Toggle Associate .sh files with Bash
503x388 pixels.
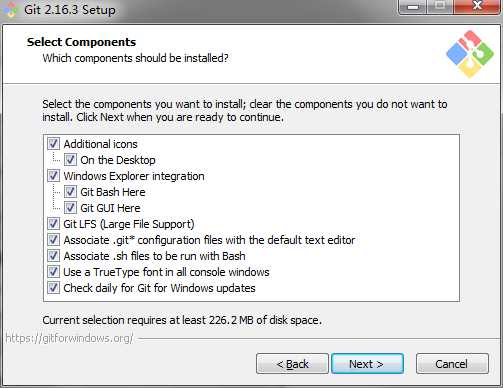(53, 256)
